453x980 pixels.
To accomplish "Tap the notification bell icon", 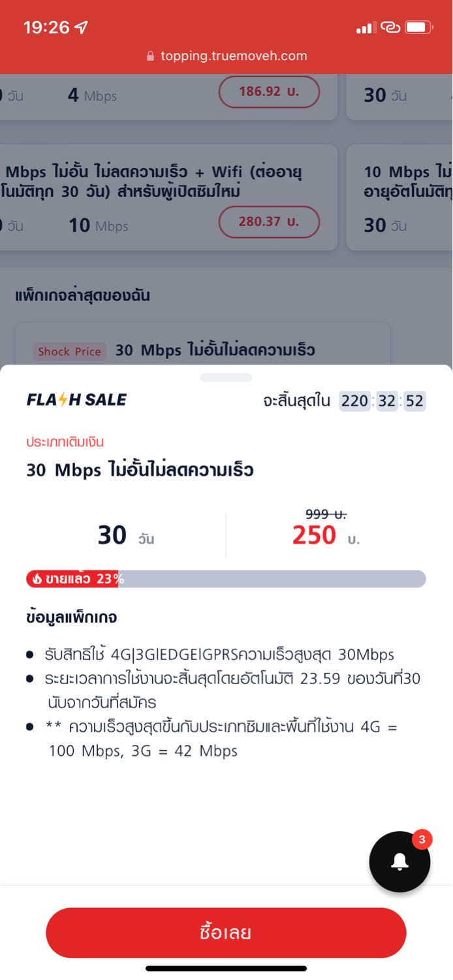I will click(399, 862).
